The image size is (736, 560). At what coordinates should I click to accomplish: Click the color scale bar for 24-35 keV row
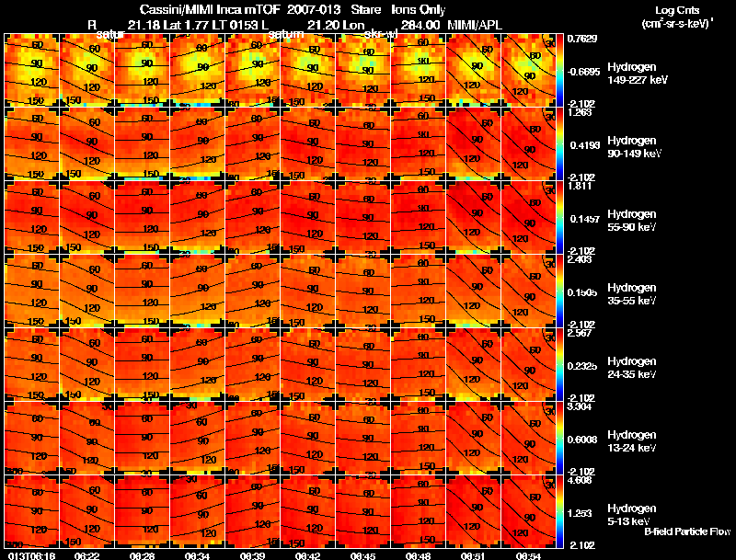[559, 364]
